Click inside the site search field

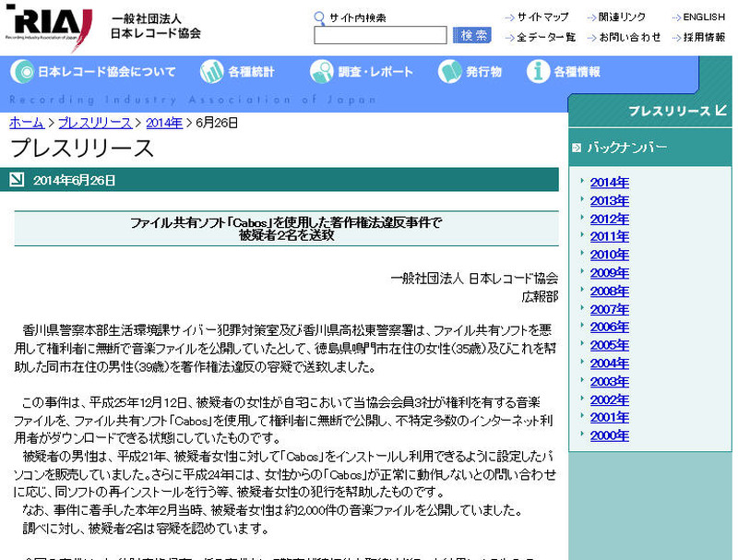pos(380,36)
